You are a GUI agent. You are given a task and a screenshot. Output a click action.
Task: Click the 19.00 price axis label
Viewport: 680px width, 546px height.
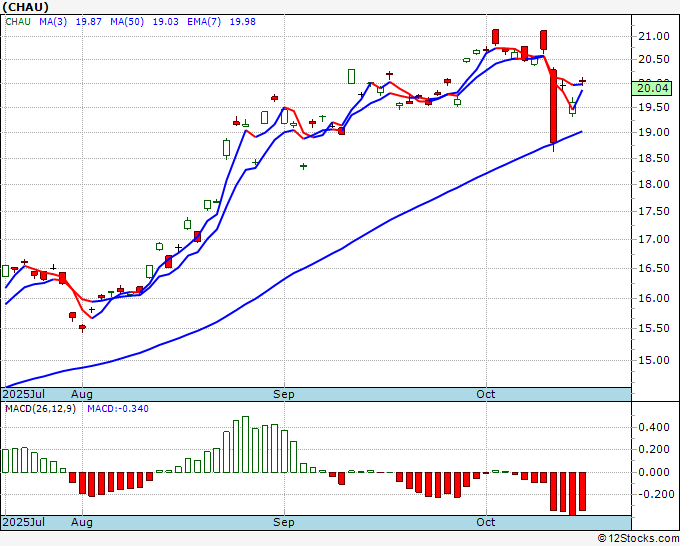[x=654, y=133]
